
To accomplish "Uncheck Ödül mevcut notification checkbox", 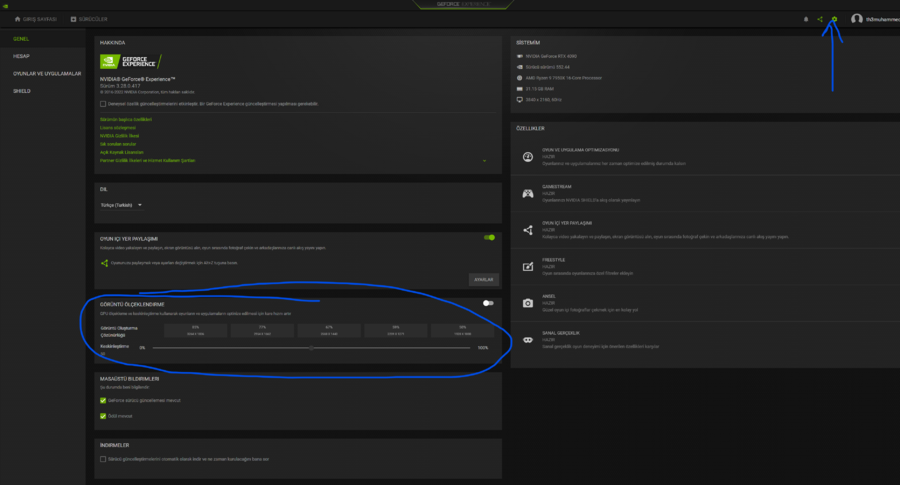I will (103, 416).
